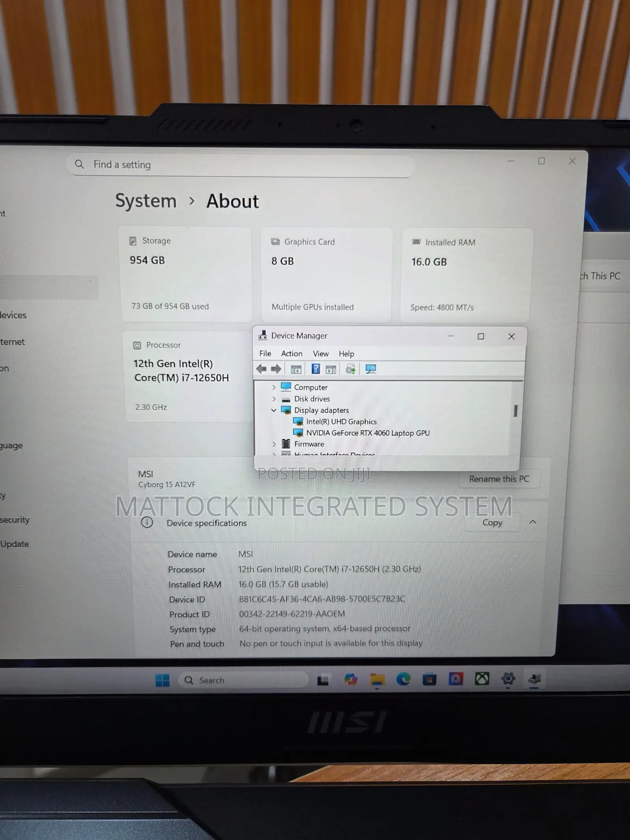Open Microsoft Edge from the taskbar

tap(403, 679)
